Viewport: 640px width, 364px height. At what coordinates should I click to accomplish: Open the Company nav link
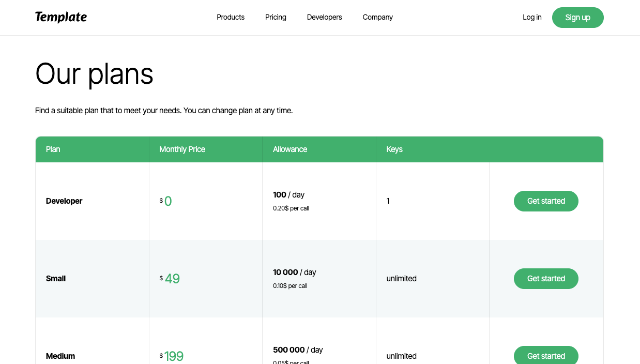[377, 17]
